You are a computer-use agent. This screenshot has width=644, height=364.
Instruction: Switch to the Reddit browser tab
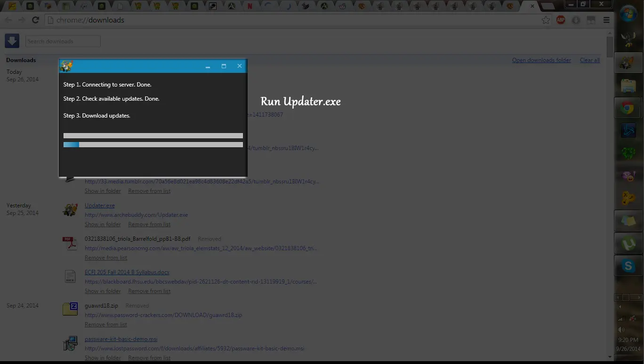tap(343, 6)
